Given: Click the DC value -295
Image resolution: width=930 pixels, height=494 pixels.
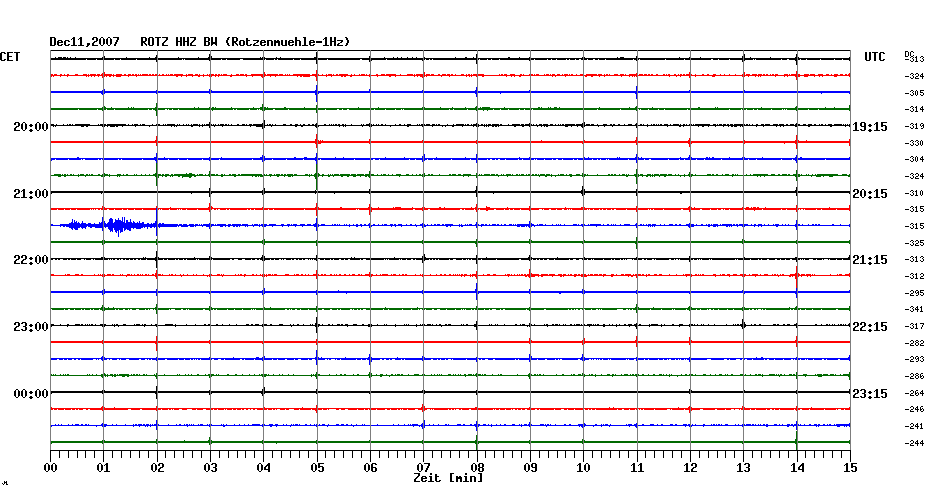Looking at the screenshot, I should click(914, 293).
